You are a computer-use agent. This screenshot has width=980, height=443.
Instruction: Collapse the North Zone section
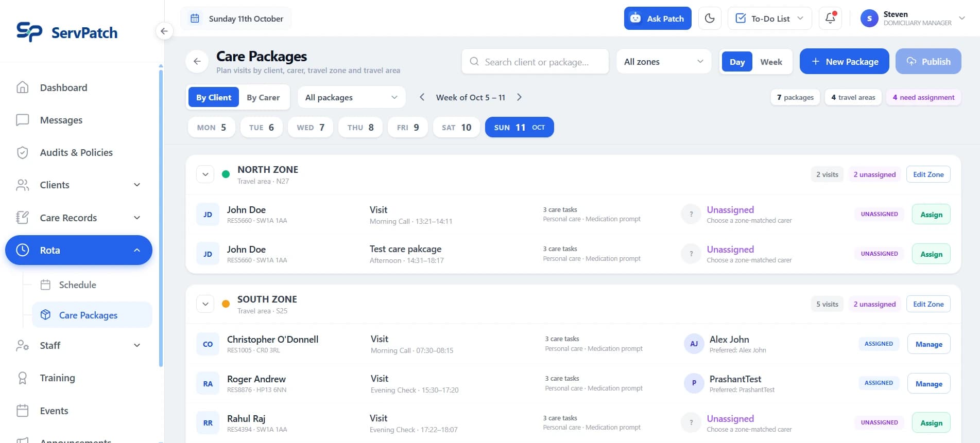(205, 174)
